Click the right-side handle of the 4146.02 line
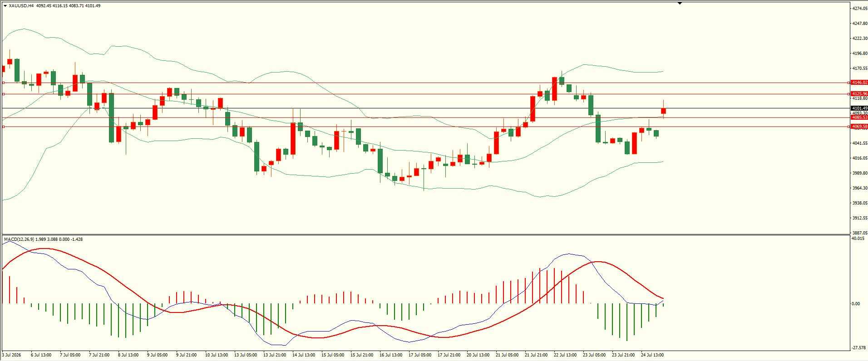This screenshot has height=361, width=868. (x=849, y=83)
